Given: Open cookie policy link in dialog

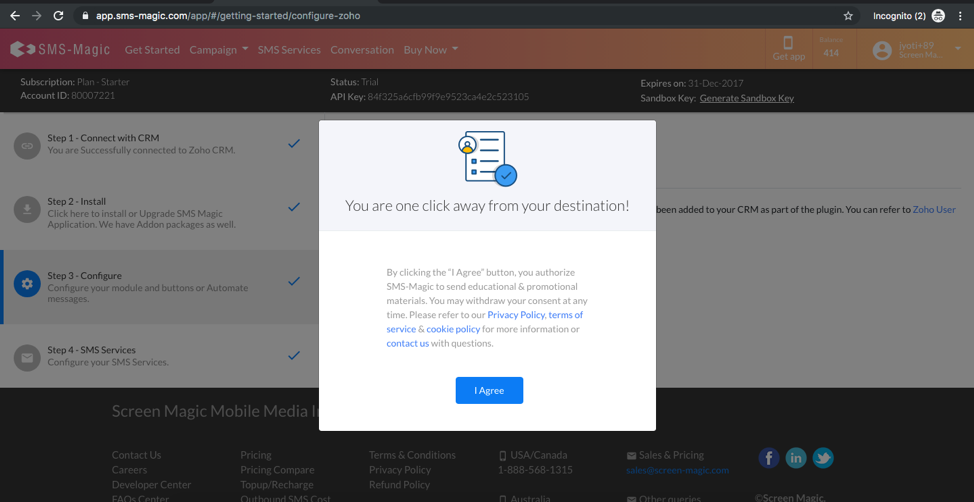Looking at the screenshot, I should (x=453, y=329).
